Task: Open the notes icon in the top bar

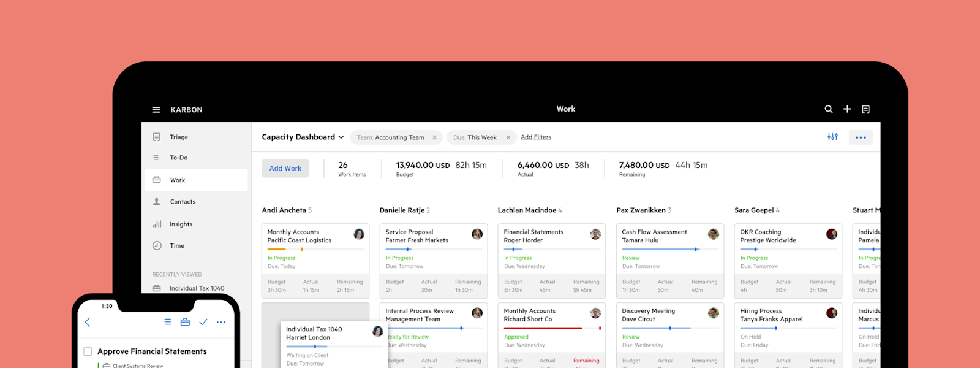Action: point(865,109)
